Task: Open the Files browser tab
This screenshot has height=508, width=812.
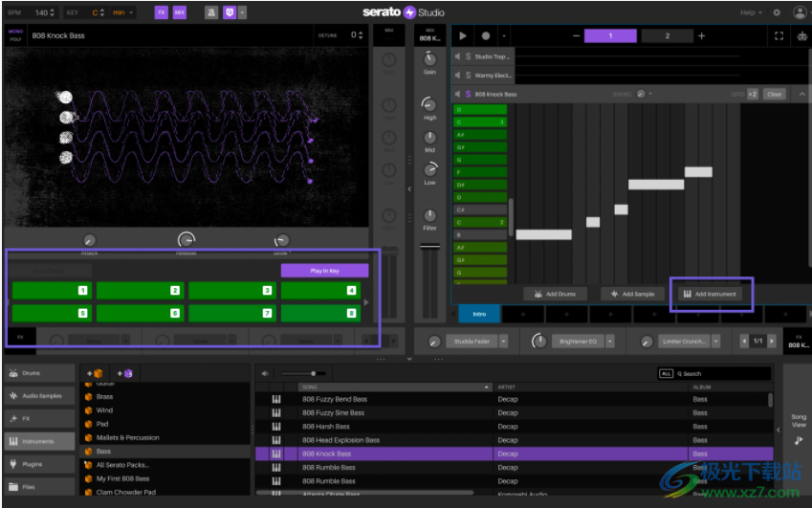Action: click(x=40, y=487)
